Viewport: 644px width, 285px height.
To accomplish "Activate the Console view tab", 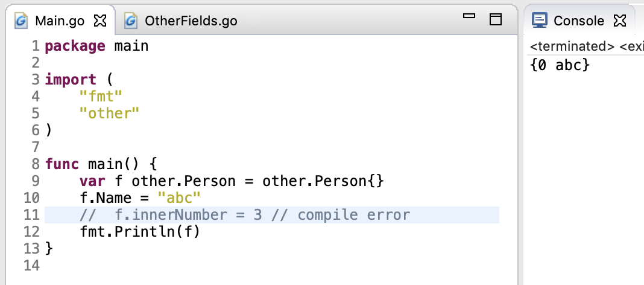I will click(578, 21).
